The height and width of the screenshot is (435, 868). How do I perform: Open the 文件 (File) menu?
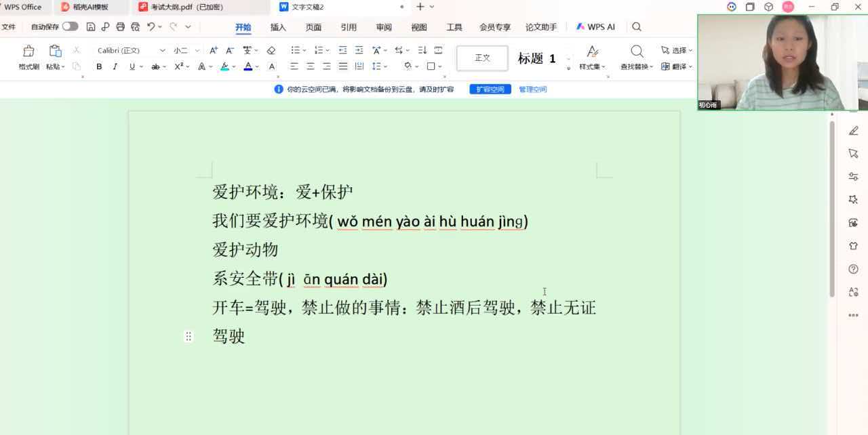point(8,27)
